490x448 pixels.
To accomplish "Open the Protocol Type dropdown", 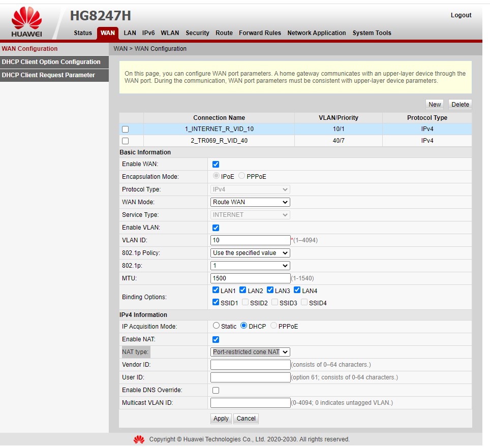I will [x=250, y=189].
